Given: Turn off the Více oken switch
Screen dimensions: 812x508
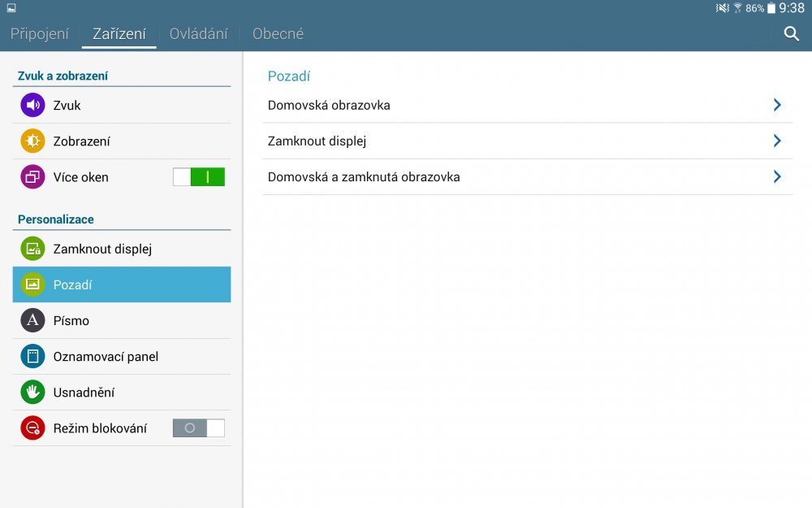Looking at the screenshot, I should (x=199, y=177).
